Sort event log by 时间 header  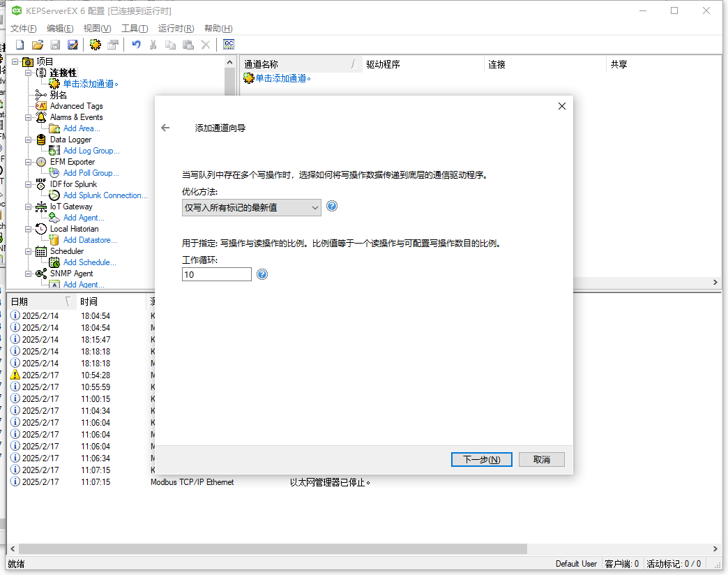111,301
